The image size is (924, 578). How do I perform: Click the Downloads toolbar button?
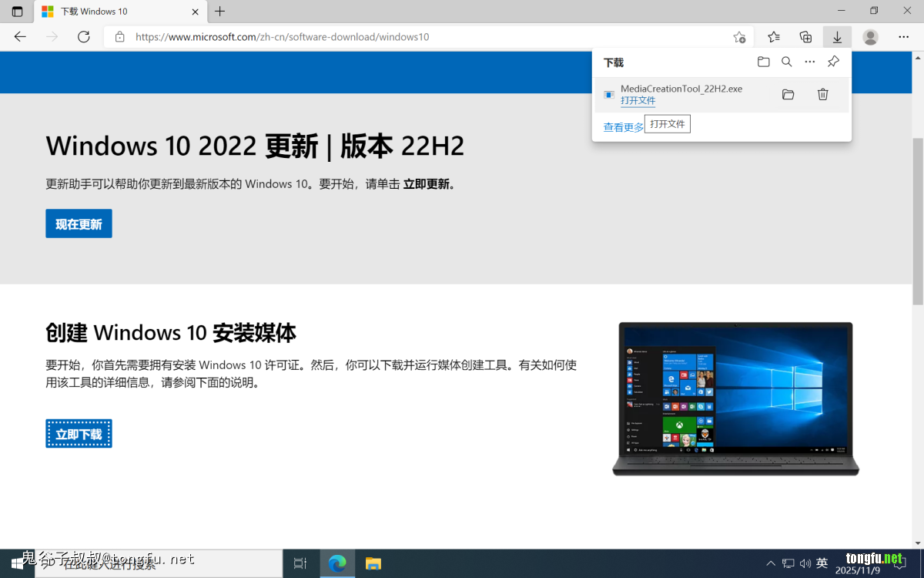pos(837,37)
